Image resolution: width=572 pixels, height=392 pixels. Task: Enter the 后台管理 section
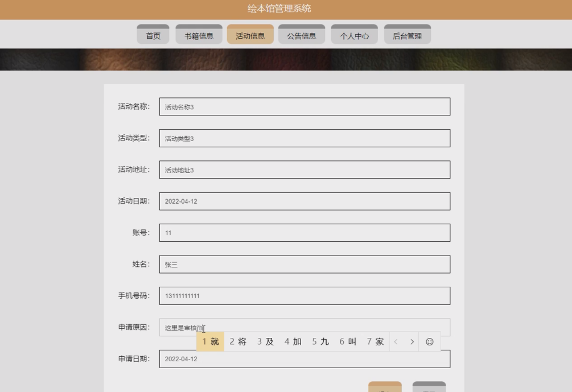click(407, 34)
